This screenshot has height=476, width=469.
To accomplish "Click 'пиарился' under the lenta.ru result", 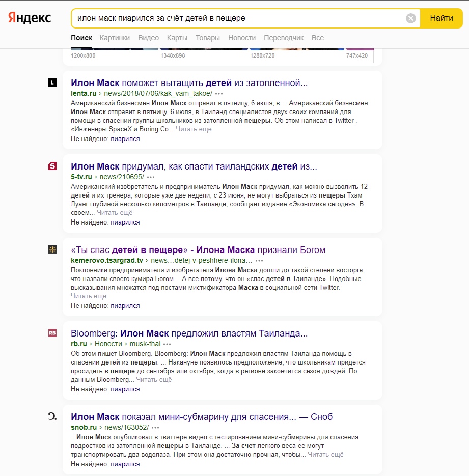I will pos(125,139).
